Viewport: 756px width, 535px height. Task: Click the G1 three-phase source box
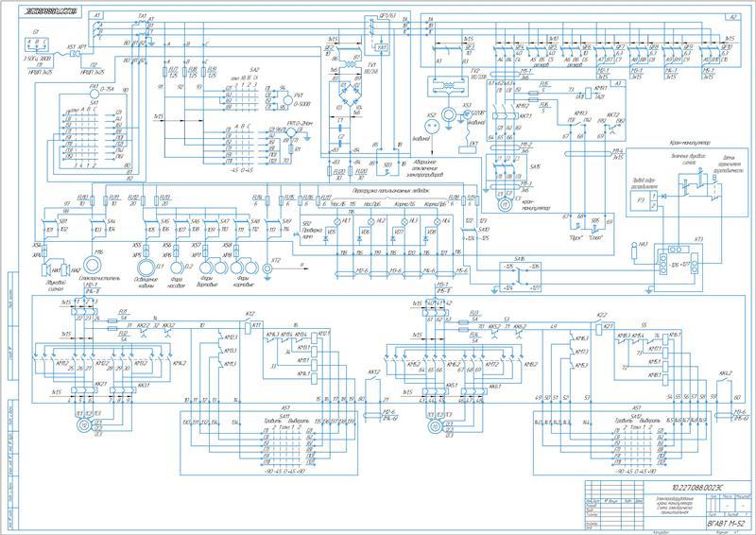pos(37,44)
